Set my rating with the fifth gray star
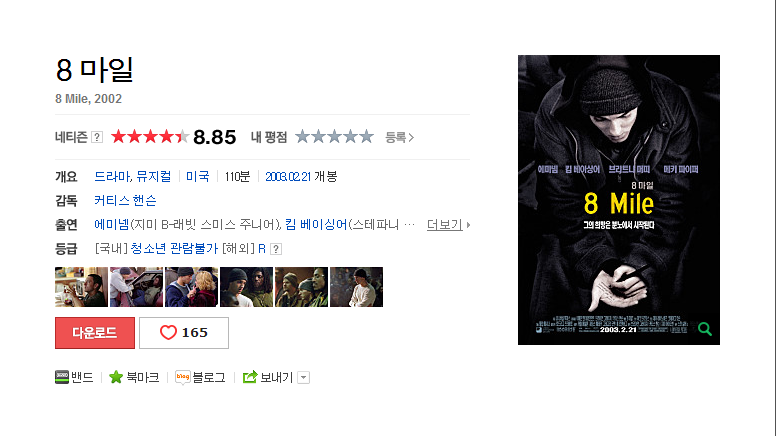The image size is (776, 436). pyautogui.click(x=366, y=137)
